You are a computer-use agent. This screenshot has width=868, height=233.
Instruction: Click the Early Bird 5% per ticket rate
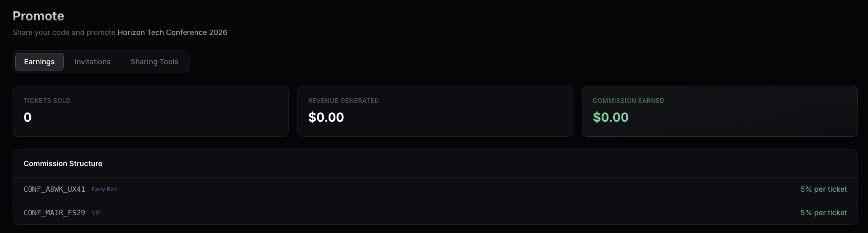point(824,189)
